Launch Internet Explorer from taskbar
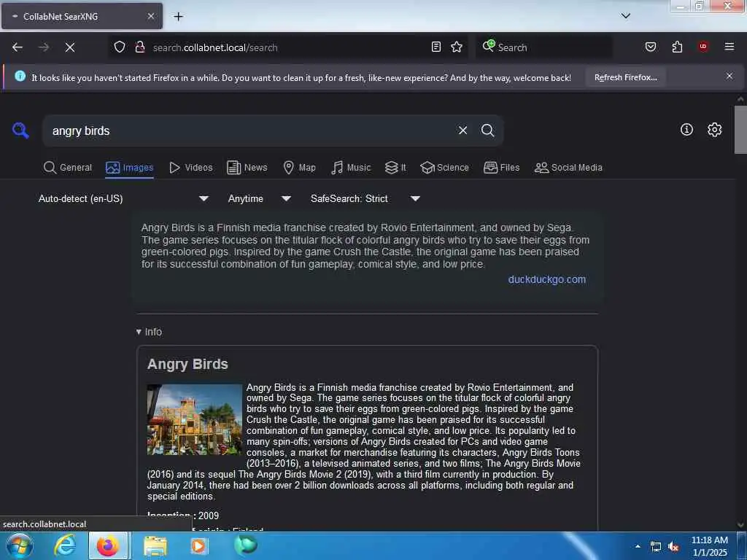 click(x=65, y=545)
